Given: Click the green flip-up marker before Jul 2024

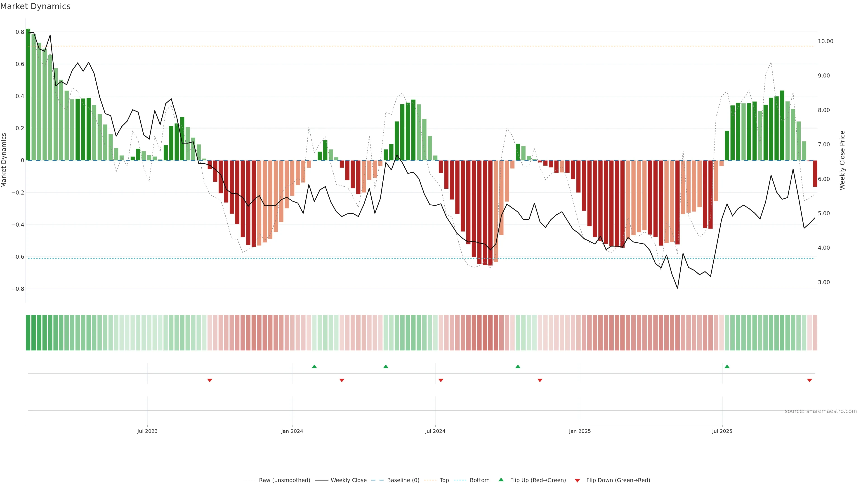Looking at the screenshot, I should 386,366.
